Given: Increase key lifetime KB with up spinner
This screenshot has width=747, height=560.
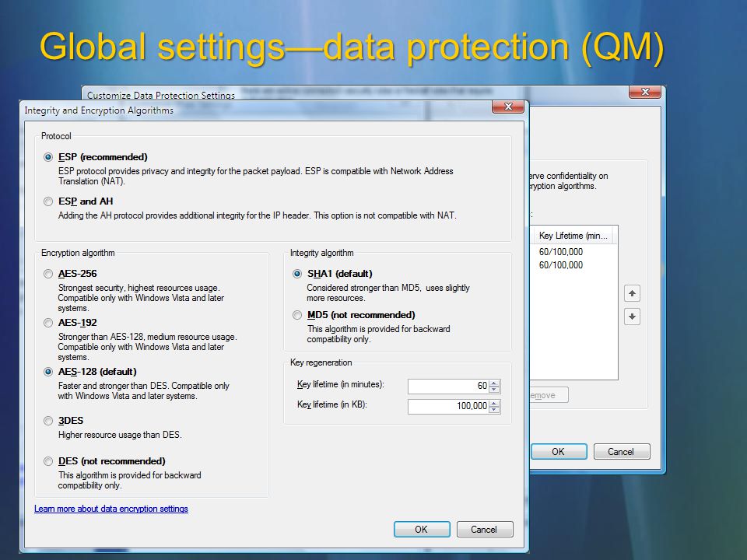Looking at the screenshot, I should [495, 403].
